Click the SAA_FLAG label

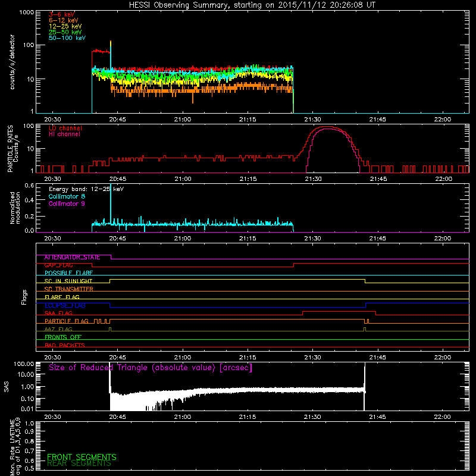click(58, 314)
